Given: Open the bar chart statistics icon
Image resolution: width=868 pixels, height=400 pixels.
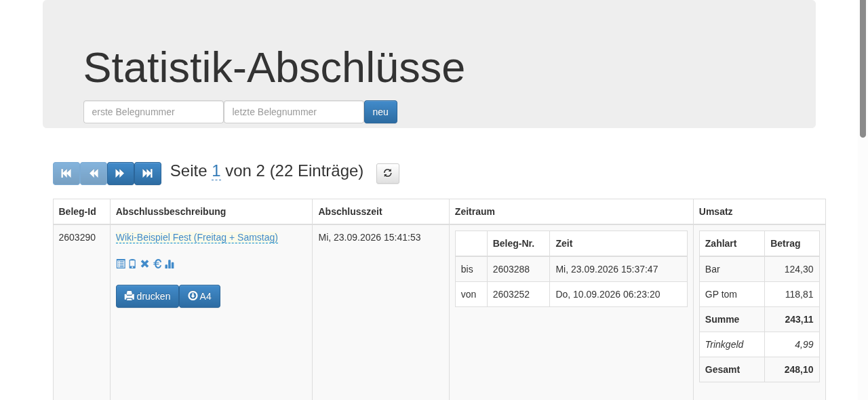Looking at the screenshot, I should click(170, 264).
